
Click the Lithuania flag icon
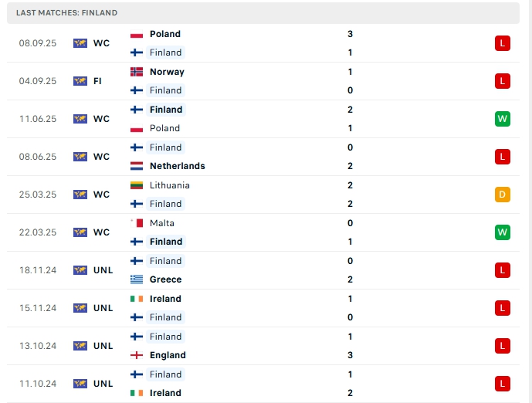[137, 185]
